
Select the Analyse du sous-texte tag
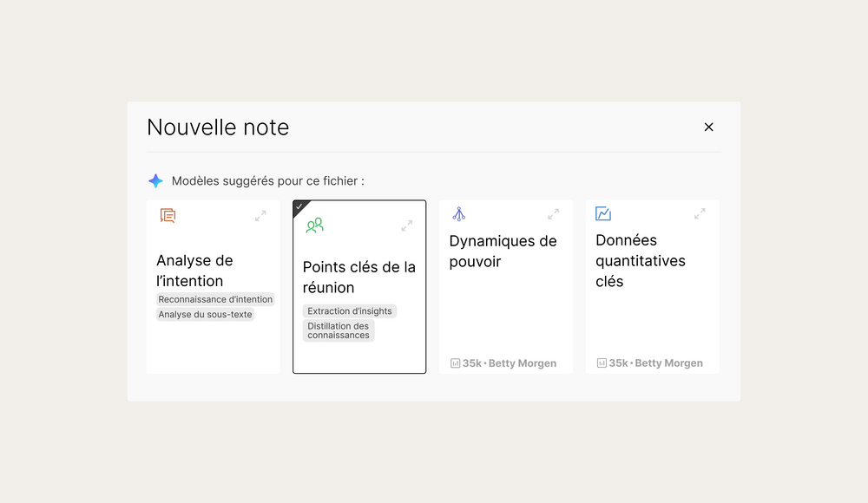point(205,314)
